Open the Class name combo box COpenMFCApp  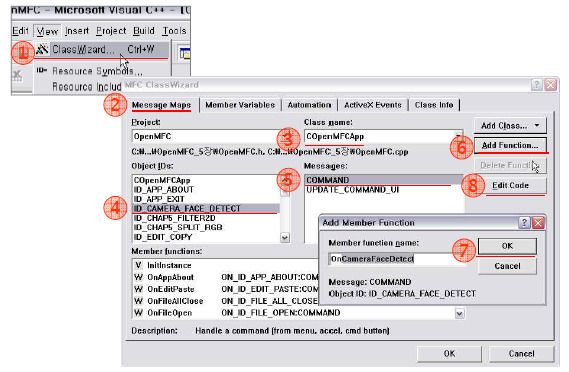pos(384,136)
